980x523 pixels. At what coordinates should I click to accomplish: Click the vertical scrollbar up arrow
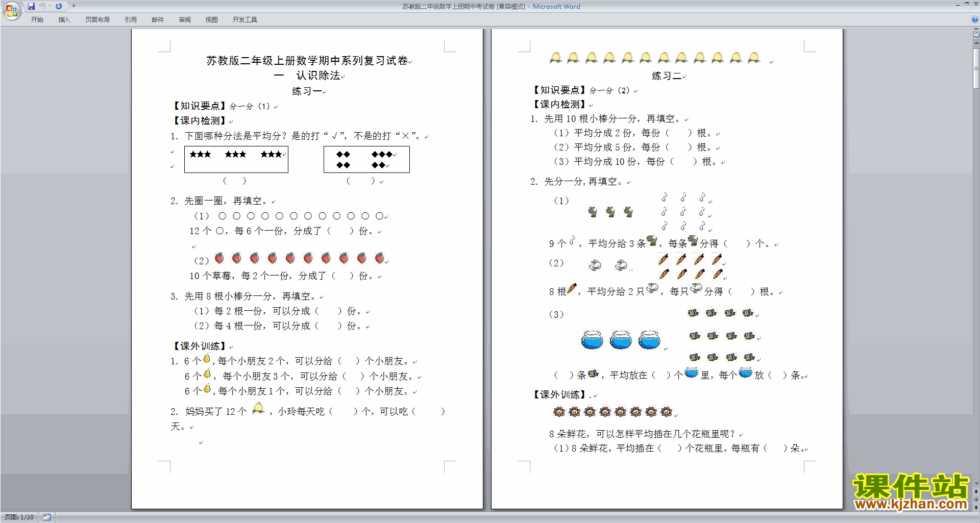[x=976, y=43]
